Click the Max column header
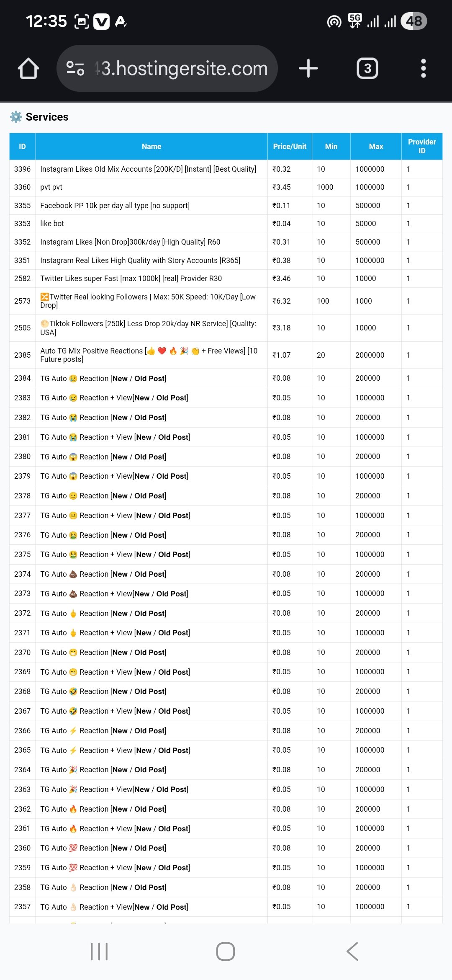Viewport: 452px width, 980px height. [x=376, y=147]
